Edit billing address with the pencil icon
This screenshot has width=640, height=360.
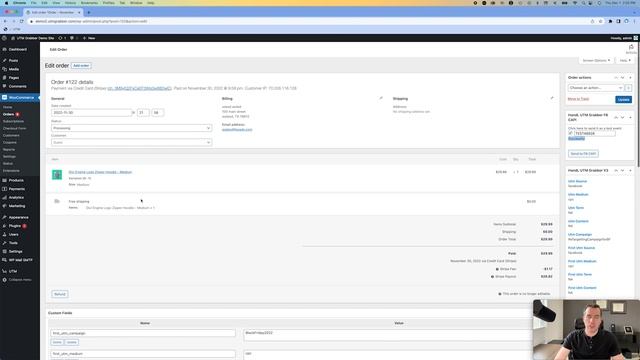(381, 98)
